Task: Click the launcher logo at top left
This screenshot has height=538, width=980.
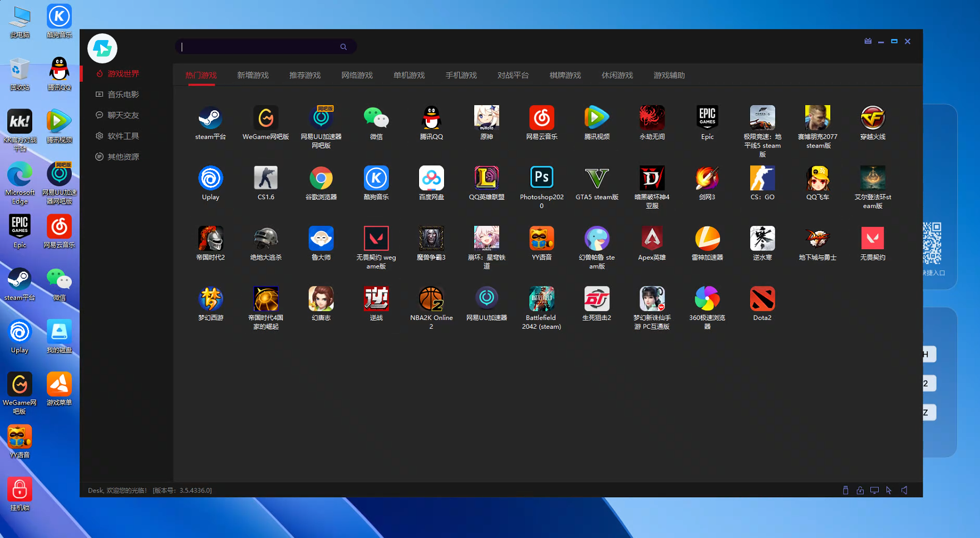Action: (102, 48)
